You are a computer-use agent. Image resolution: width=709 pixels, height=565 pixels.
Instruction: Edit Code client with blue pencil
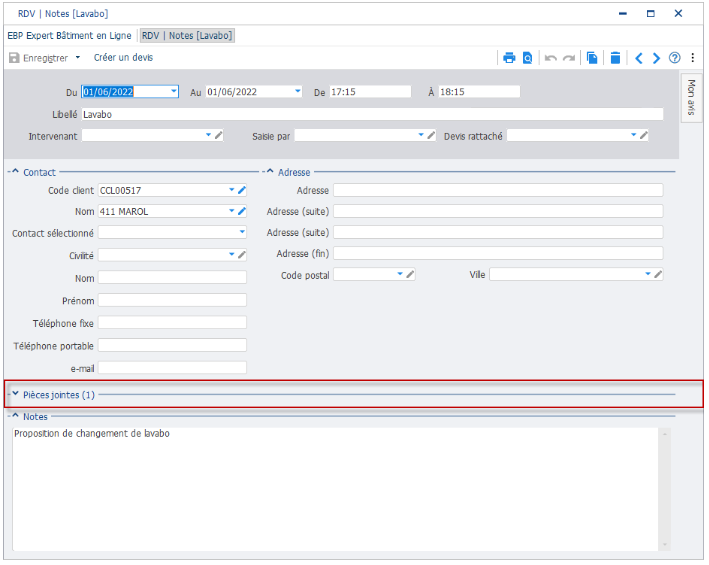point(242,190)
